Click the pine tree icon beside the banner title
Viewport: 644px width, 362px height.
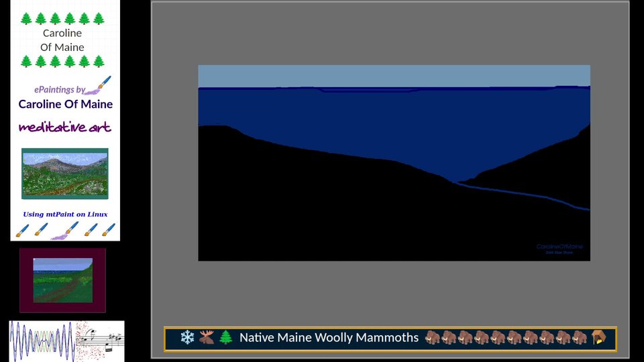point(225,337)
